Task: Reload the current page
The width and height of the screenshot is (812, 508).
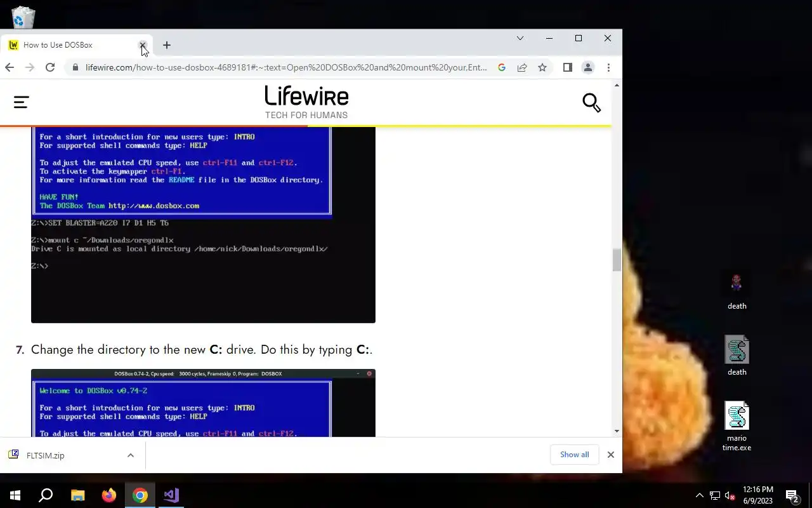Action: 50,67
